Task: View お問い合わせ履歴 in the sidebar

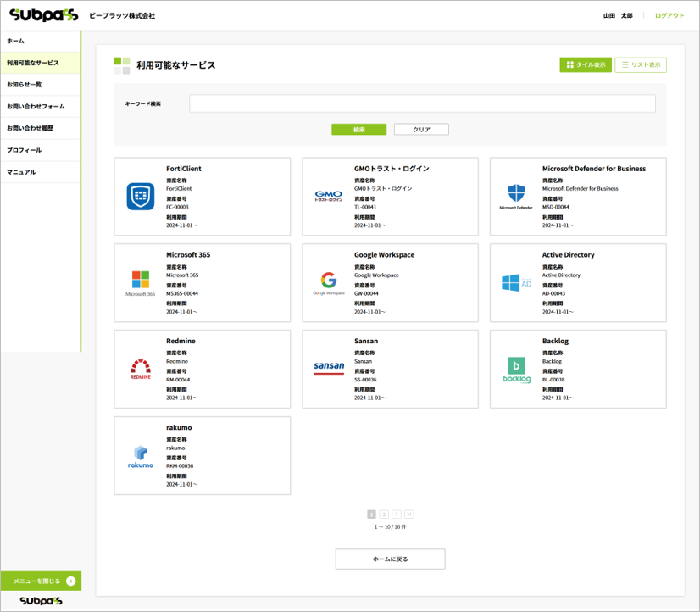Action: [40, 128]
